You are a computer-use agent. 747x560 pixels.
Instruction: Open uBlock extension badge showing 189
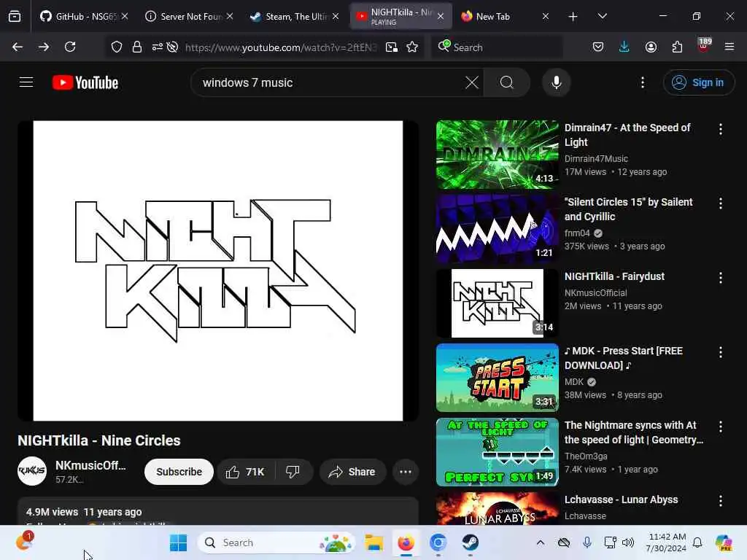(704, 46)
